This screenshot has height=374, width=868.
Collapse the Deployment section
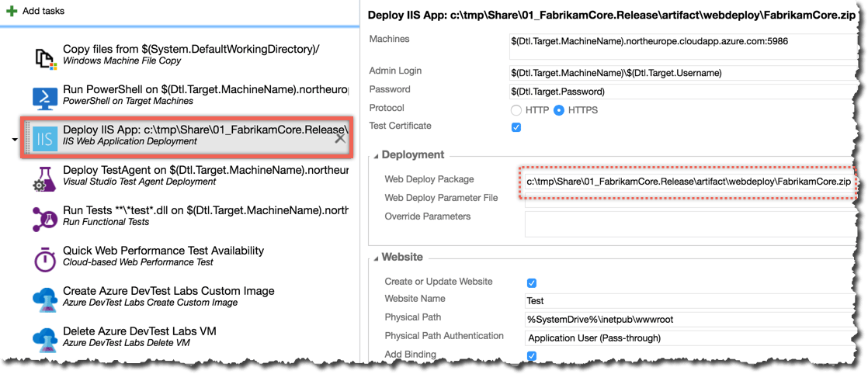[x=377, y=155]
